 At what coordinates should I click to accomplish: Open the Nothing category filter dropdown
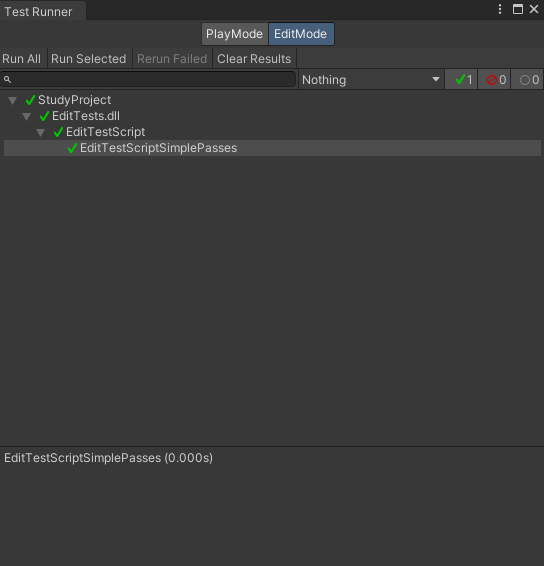click(371, 79)
